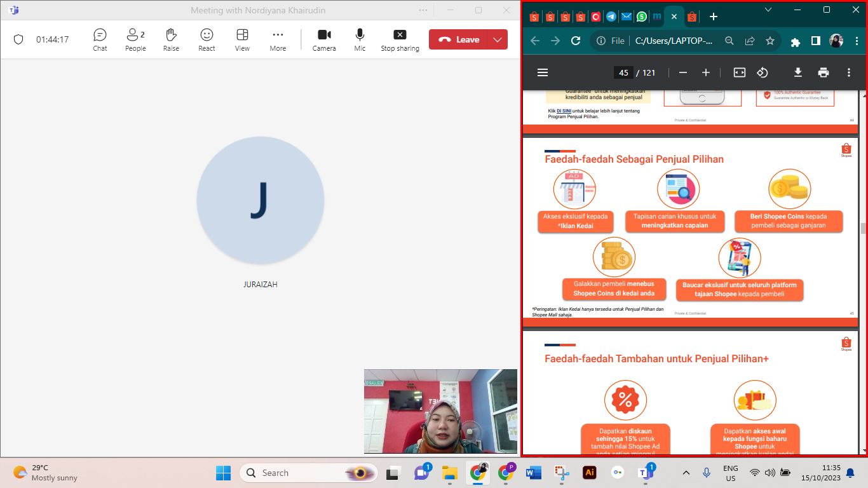The image size is (868, 488).
Task: Click the taskbar Search box
Action: click(309, 473)
